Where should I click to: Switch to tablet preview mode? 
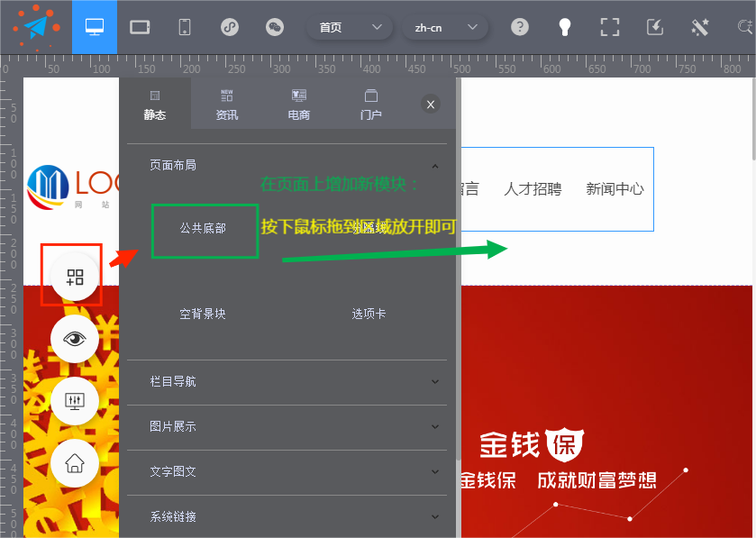click(140, 27)
